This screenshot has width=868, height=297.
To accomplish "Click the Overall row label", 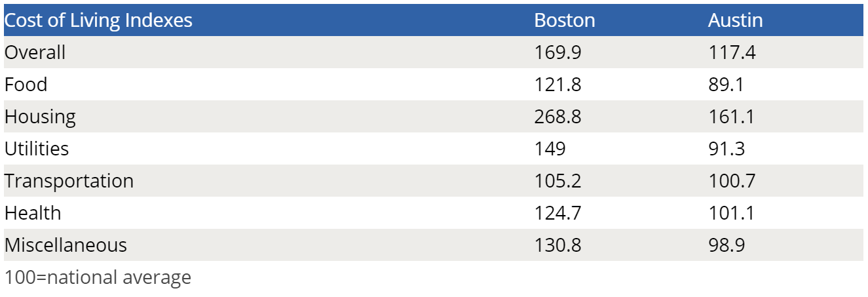I will coord(35,52).
